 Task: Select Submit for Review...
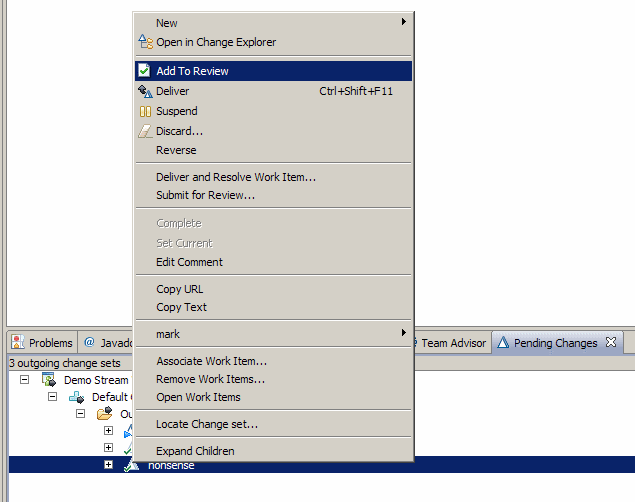(273, 195)
